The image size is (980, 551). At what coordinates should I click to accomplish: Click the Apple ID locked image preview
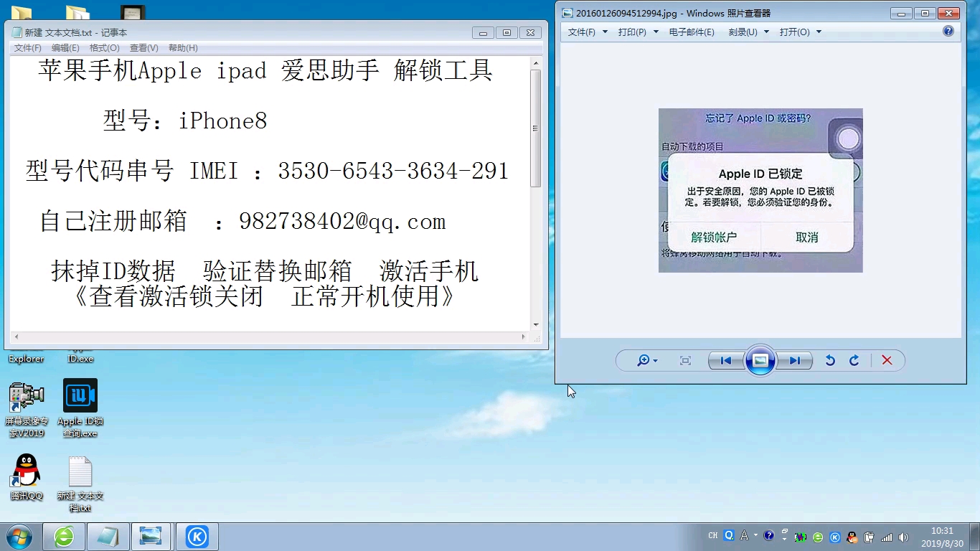coord(760,190)
